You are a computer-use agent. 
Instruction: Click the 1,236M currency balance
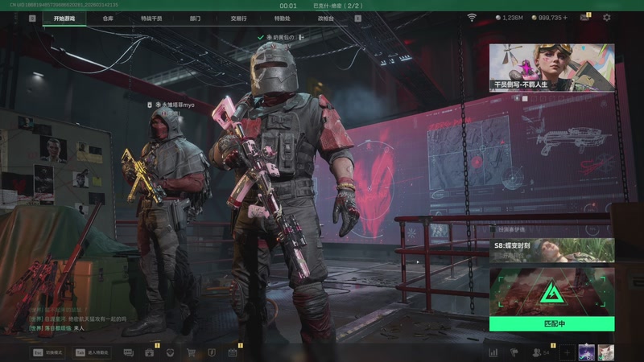(510, 18)
